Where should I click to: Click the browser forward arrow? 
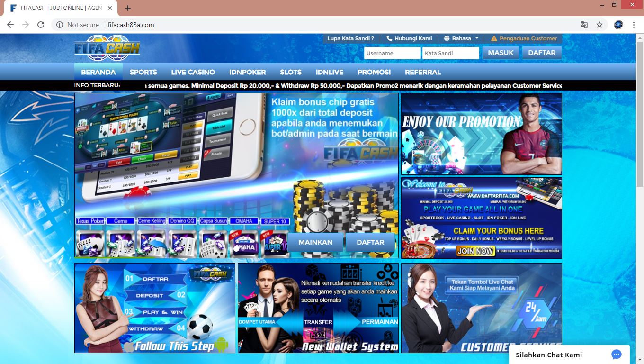(25, 25)
